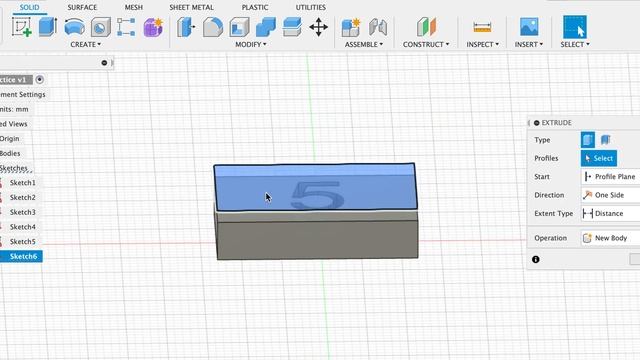Switch to the UTILITIES tab

311,7
